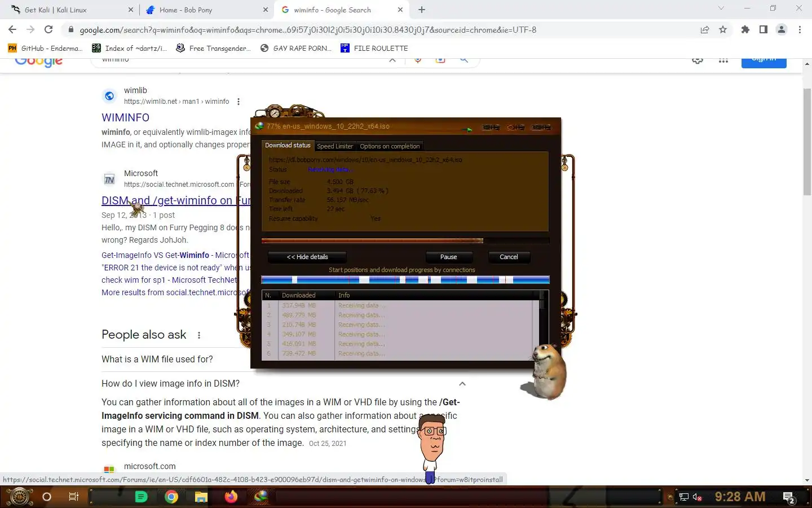Open 'More results from social.technet' link
Screen dimensions: 812x508
(x=176, y=292)
